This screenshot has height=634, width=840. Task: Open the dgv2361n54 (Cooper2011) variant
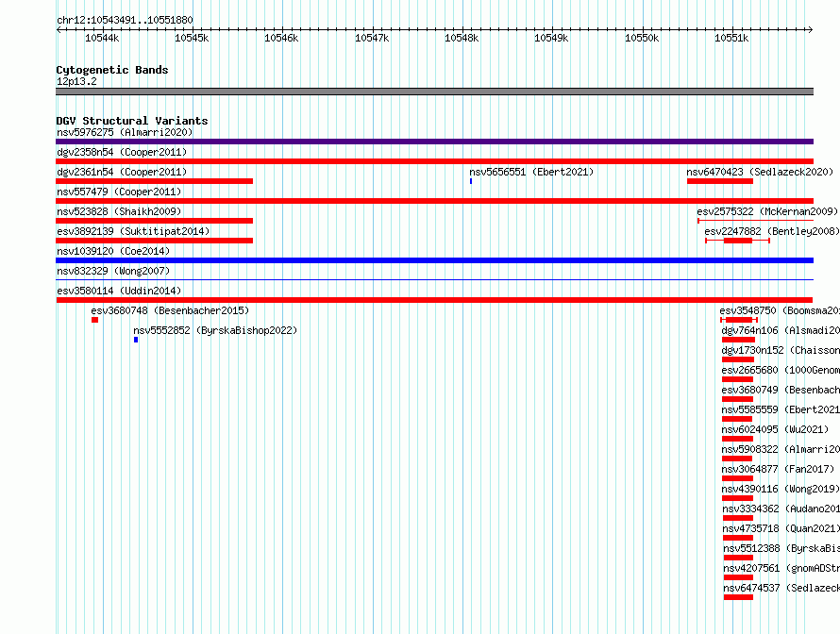click(x=122, y=172)
